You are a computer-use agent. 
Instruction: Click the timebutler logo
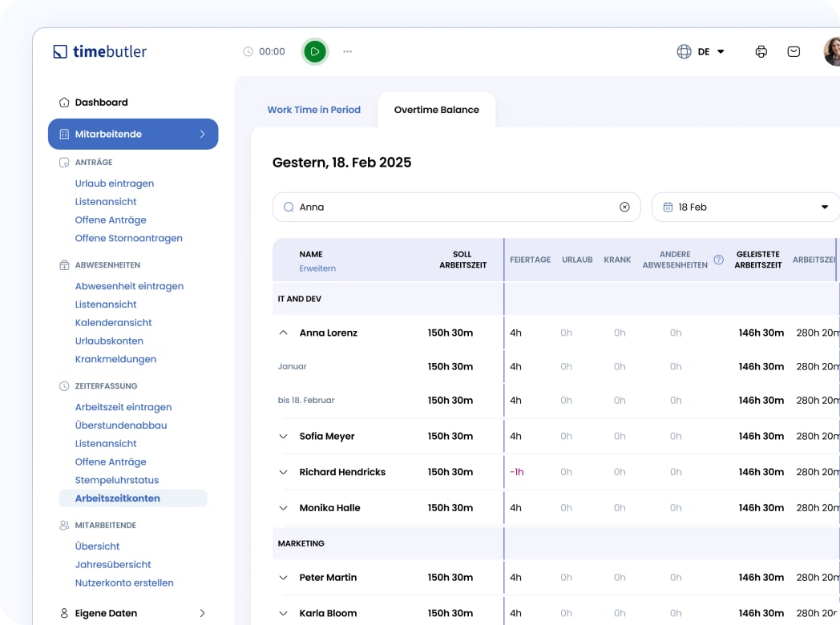point(100,51)
